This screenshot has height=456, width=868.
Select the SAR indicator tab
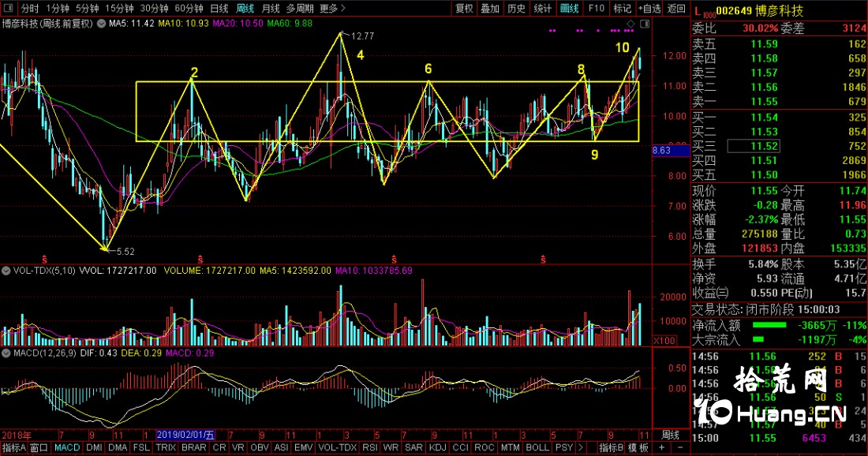pos(413,447)
